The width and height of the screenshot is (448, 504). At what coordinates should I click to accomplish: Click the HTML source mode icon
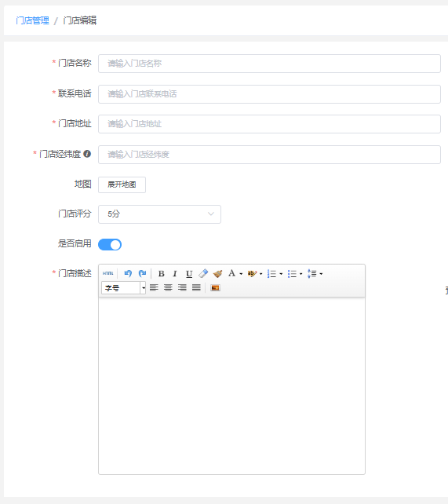[108, 273]
